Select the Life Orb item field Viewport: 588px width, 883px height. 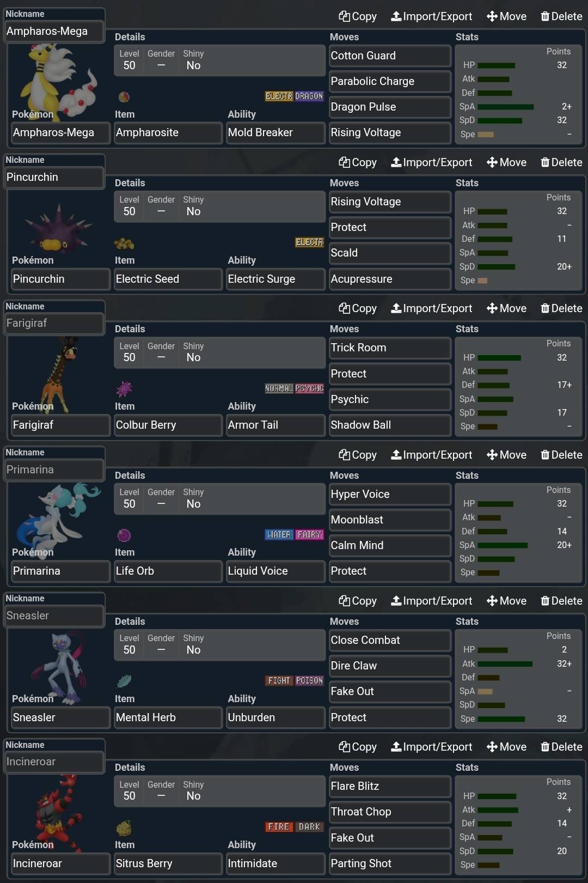[x=168, y=571]
